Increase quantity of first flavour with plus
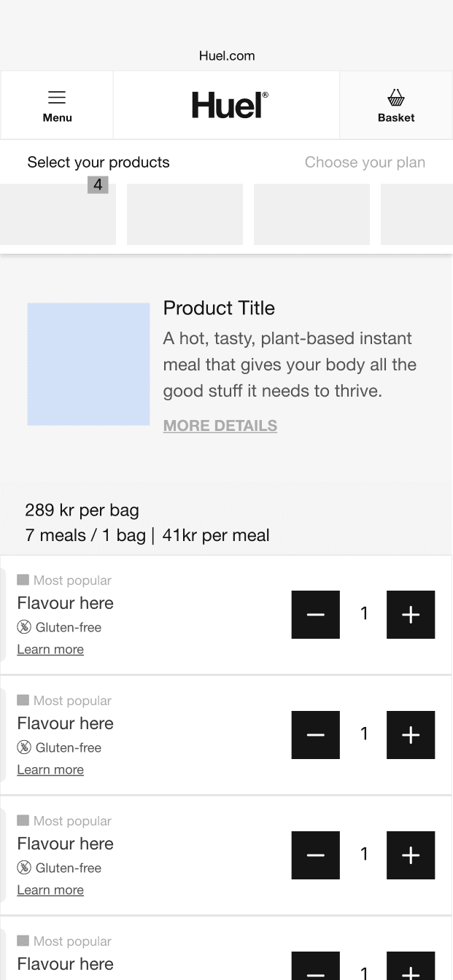453x980 pixels. (x=411, y=615)
